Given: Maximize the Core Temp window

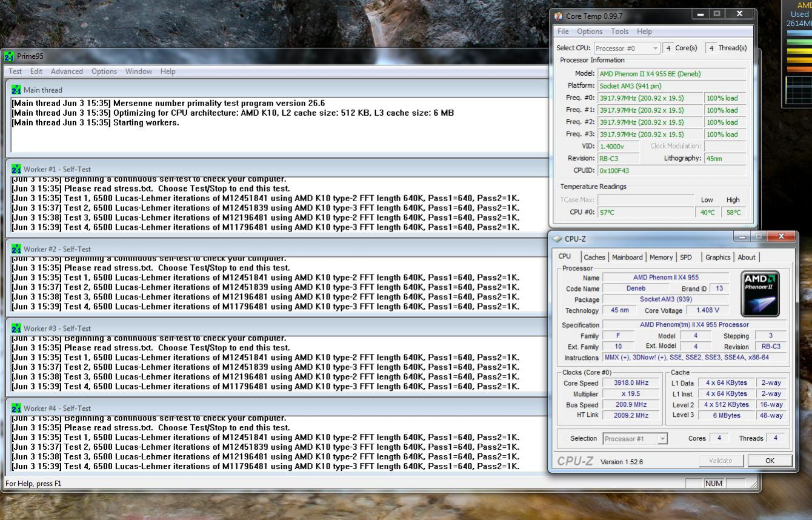Looking at the screenshot, I should pyautogui.click(x=717, y=13).
